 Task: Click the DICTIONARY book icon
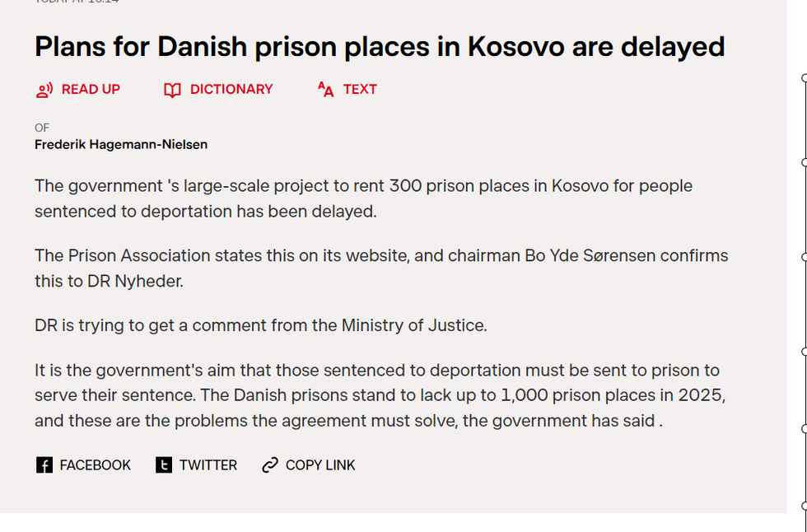172,90
